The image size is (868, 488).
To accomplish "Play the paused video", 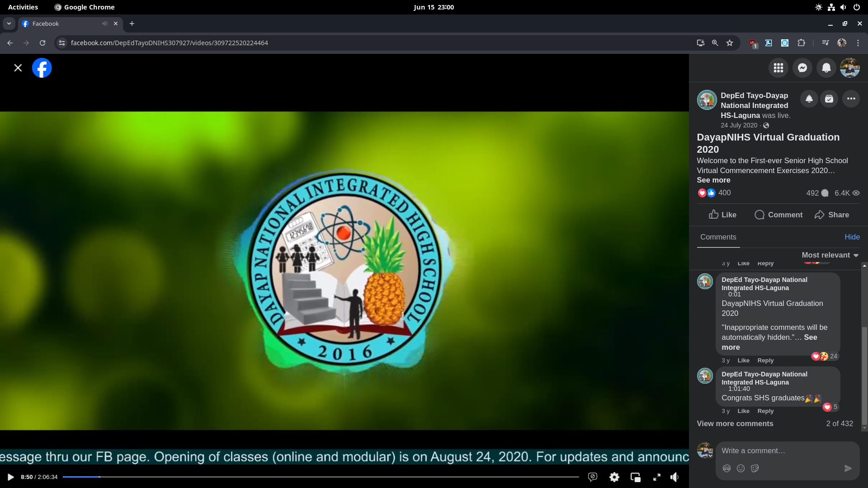I will 10,477.
